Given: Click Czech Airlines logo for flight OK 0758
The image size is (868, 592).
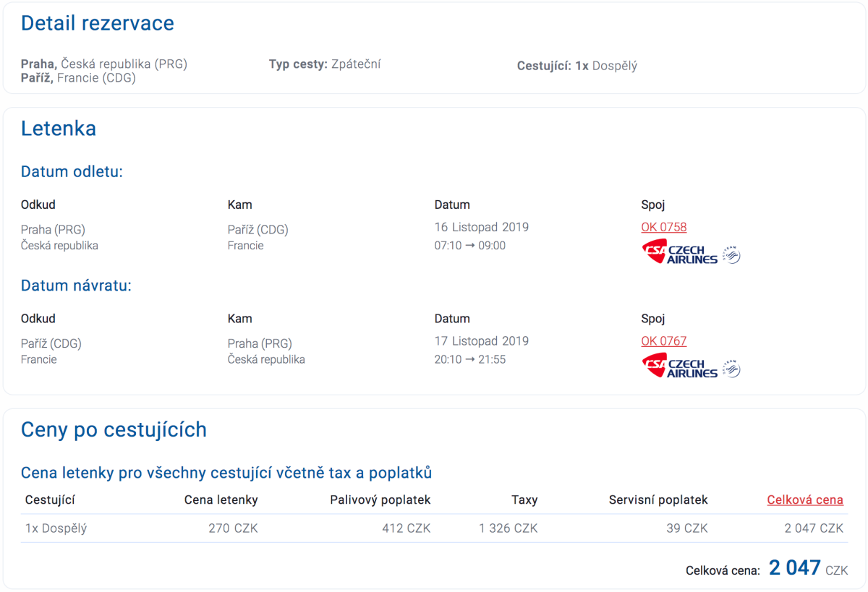Looking at the screenshot, I should [679, 252].
